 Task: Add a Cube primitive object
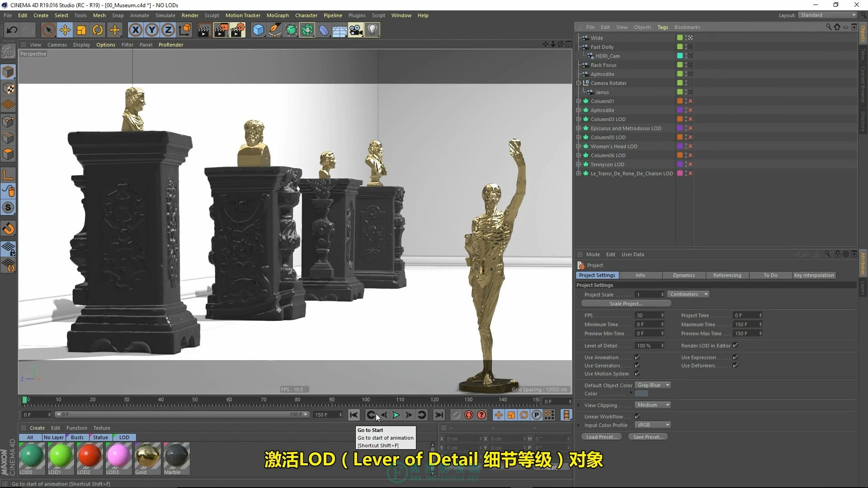pyautogui.click(x=258, y=30)
